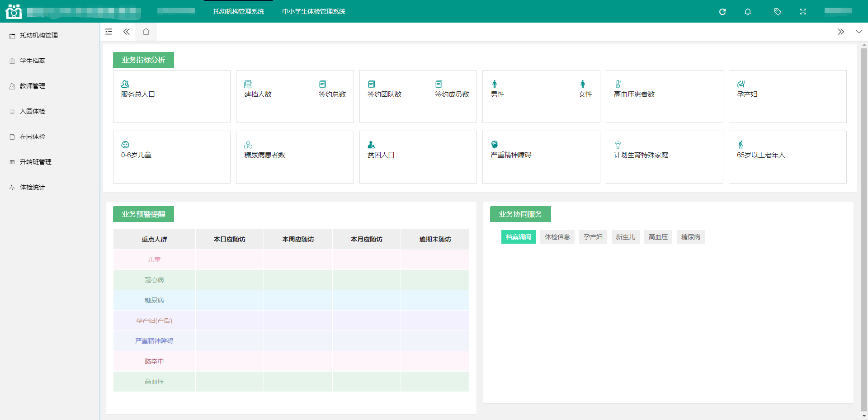Click the 高血压患者数 thermometer icon
Screen dimensions: 868x420
[618, 84]
